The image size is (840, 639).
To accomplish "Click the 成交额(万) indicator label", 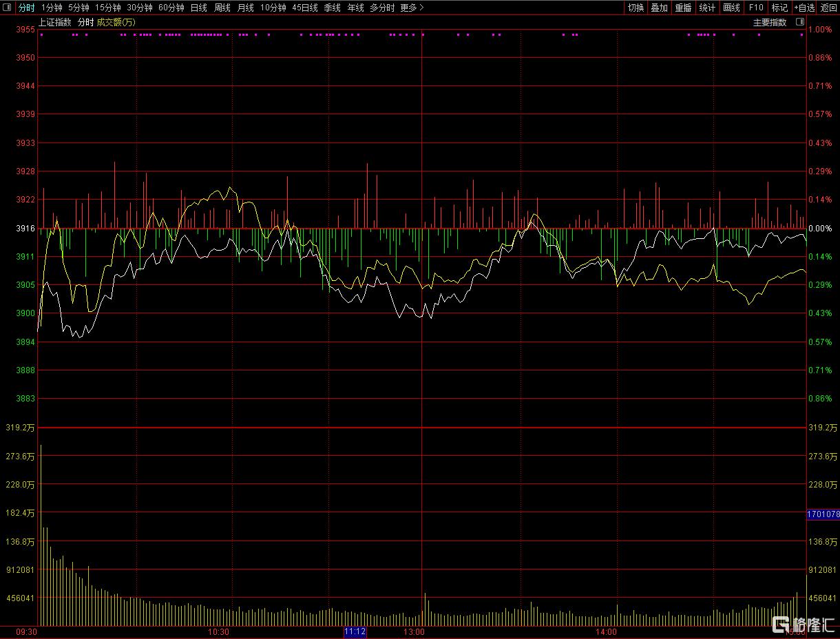I will coord(116,22).
